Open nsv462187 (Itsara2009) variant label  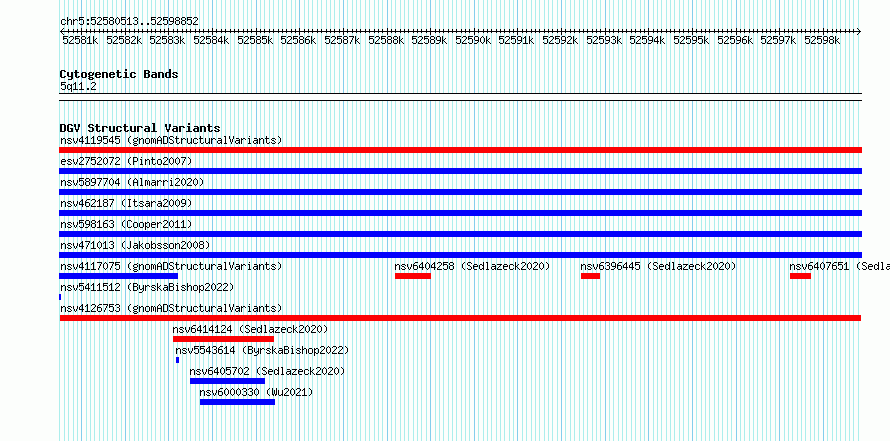click(x=126, y=203)
